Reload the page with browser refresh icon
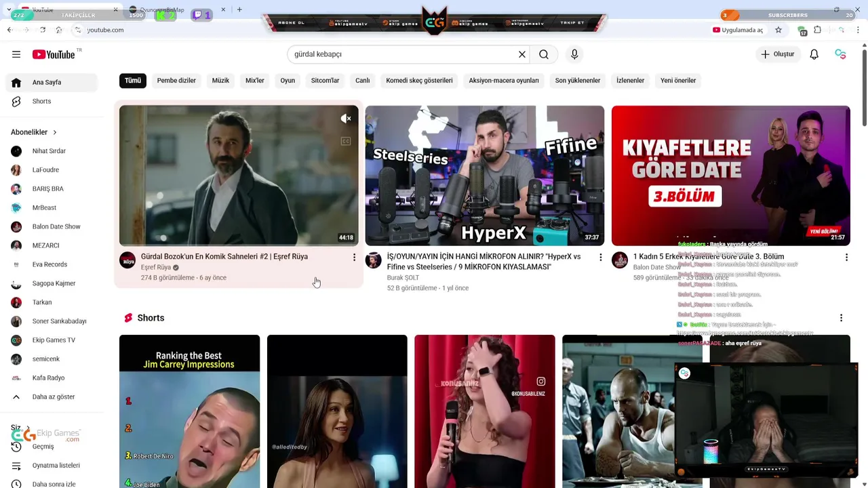 (42, 30)
